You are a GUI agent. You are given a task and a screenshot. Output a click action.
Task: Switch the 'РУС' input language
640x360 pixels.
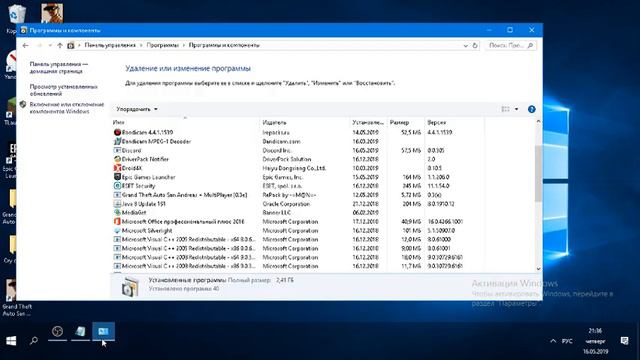[x=567, y=341]
